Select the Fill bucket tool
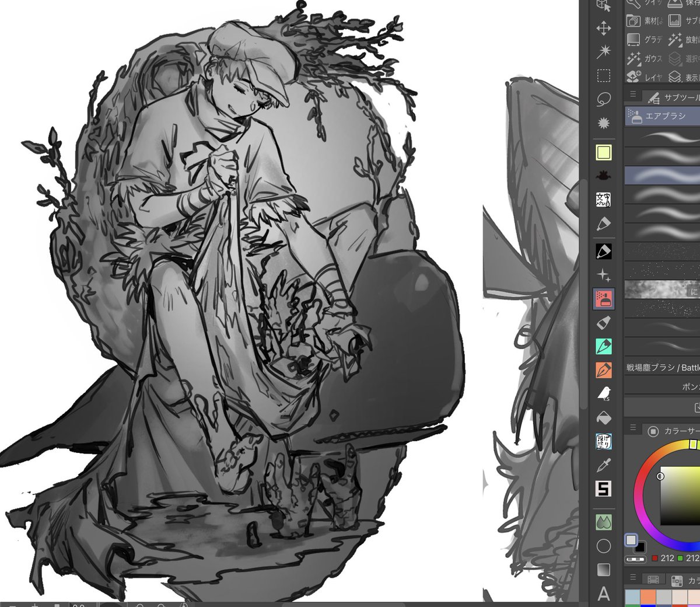The image size is (700, 607). click(x=604, y=418)
